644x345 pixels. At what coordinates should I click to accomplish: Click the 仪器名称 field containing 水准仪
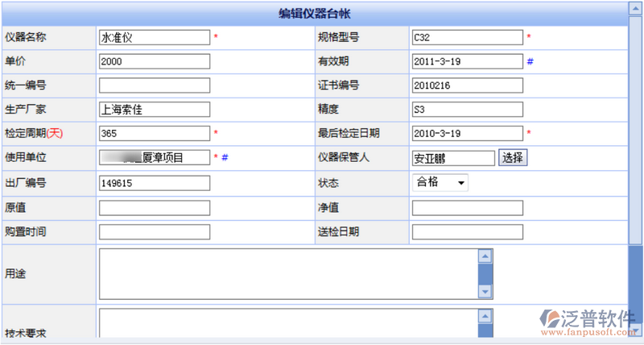pyautogui.click(x=154, y=37)
